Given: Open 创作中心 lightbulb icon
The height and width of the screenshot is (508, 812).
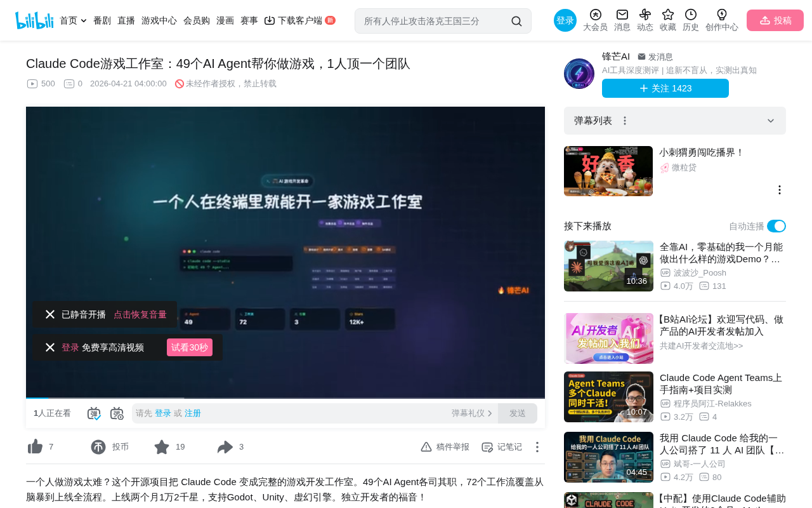Looking at the screenshot, I should [x=722, y=20].
